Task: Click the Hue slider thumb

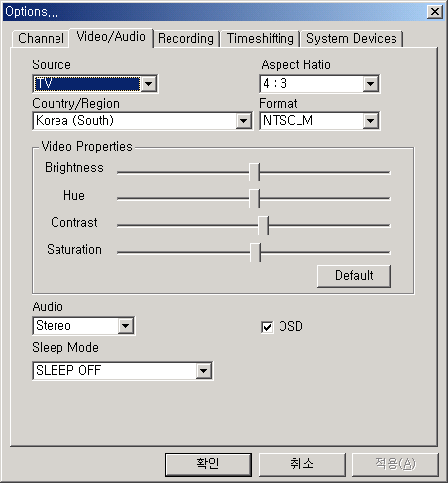Action: point(254,198)
